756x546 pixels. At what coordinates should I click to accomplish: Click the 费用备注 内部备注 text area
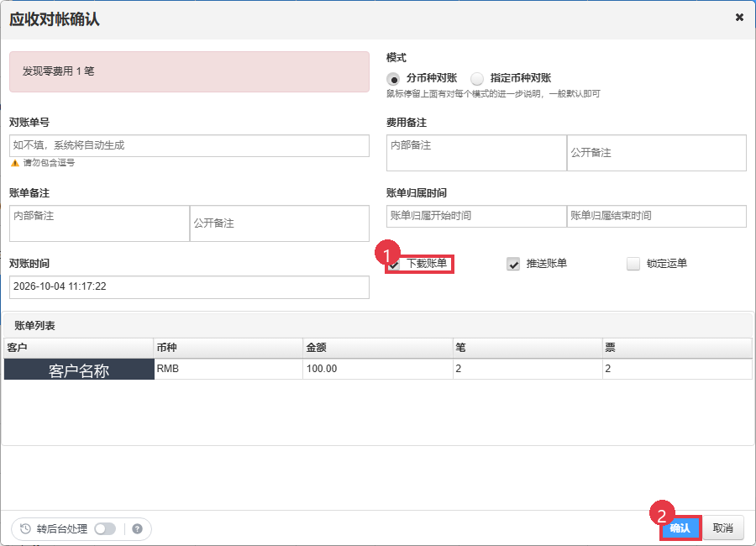(x=476, y=152)
